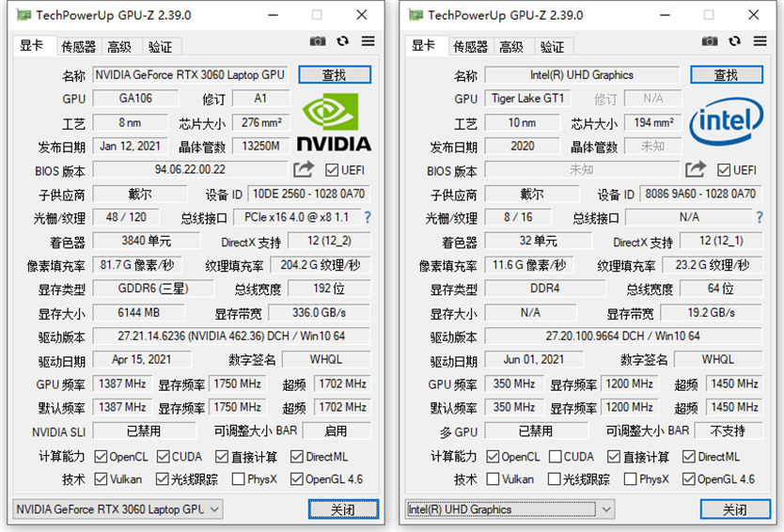Open the hamburger menu in NVIDIA window
The image size is (784, 532).
(368, 41)
